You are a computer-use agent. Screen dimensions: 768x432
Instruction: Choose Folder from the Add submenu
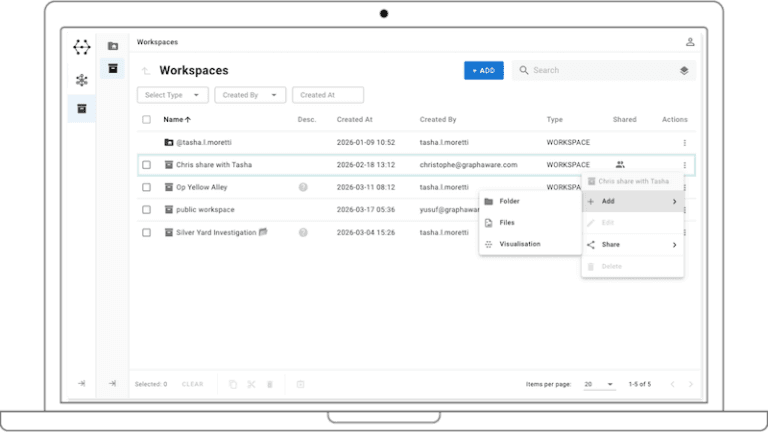pos(509,201)
